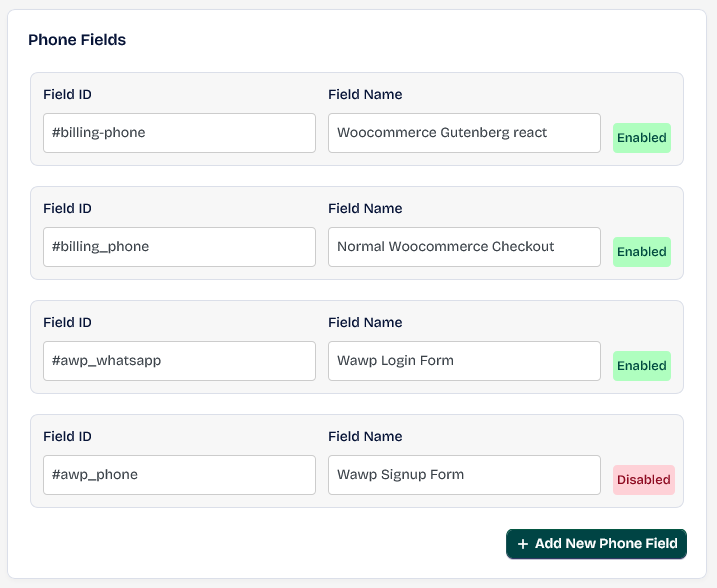The height and width of the screenshot is (588, 717).
Task: Click the Field ID label above #billing_phone
Action: coord(68,209)
